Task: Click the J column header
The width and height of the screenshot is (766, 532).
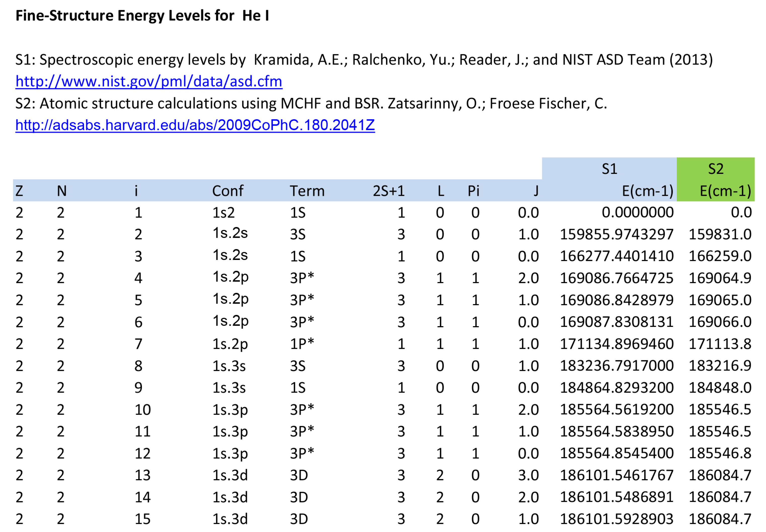Action: (x=535, y=191)
